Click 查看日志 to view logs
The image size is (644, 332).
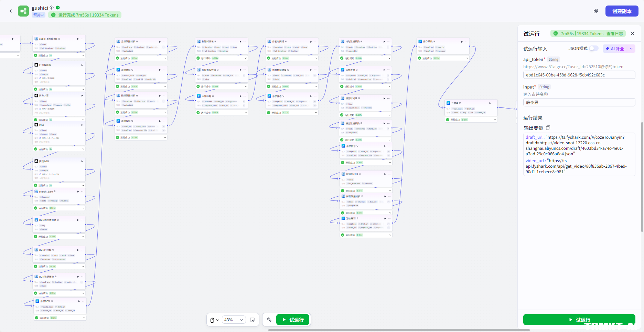pyautogui.click(x=614, y=33)
